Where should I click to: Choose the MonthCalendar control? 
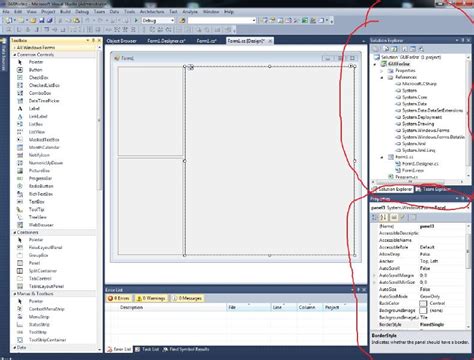click(x=44, y=147)
